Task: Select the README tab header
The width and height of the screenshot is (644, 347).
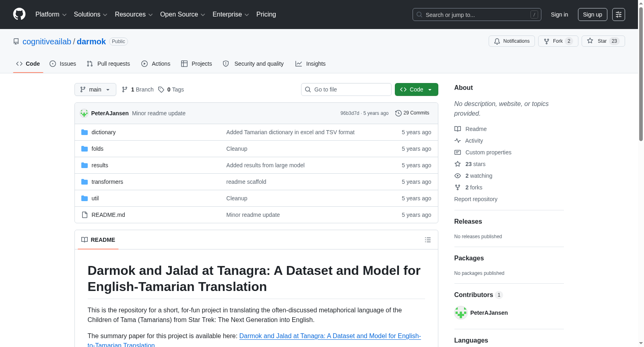Action: point(98,240)
